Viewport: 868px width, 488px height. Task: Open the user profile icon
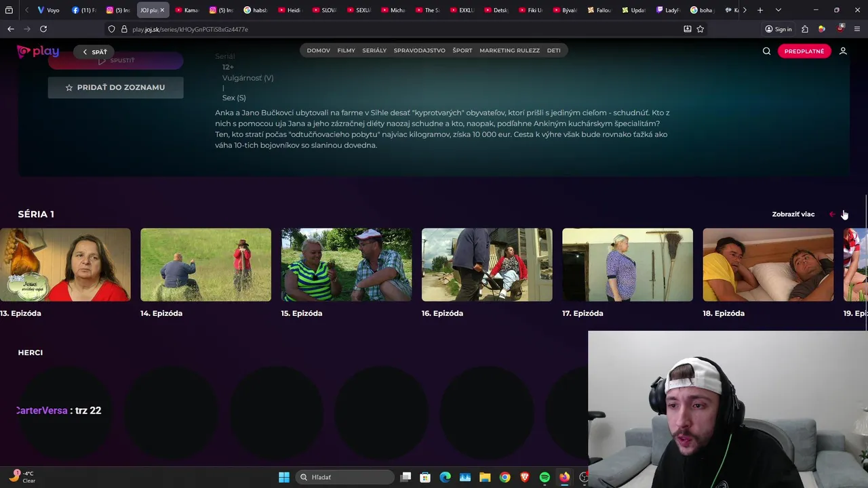[x=843, y=51]
